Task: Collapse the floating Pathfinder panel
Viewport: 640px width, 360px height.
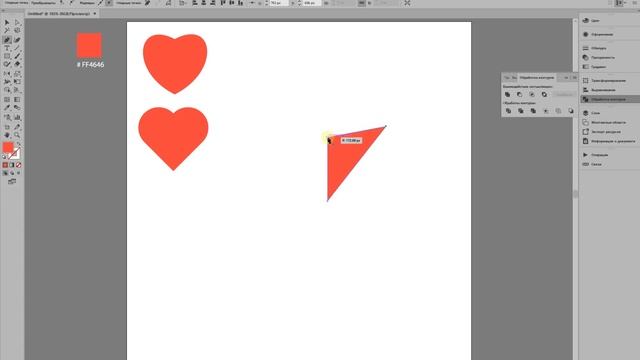Action: pyautogui.click(x=566, y=78)
